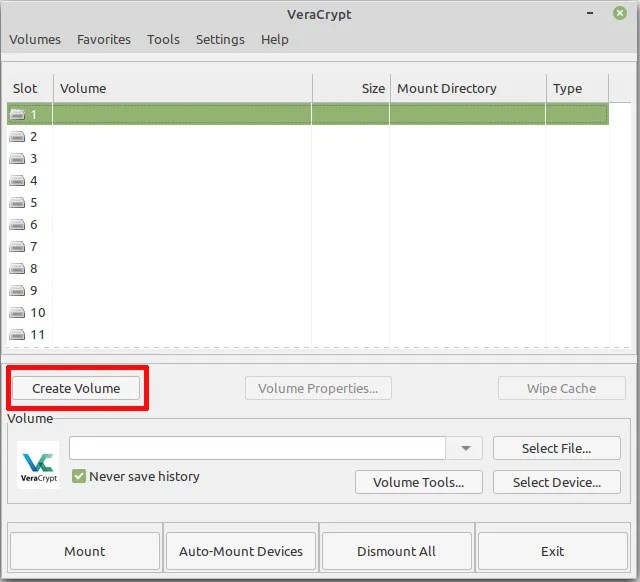The image size is (640, 582).
Task: Click the Wipe Cache button
Action: [x=562, y=388]
